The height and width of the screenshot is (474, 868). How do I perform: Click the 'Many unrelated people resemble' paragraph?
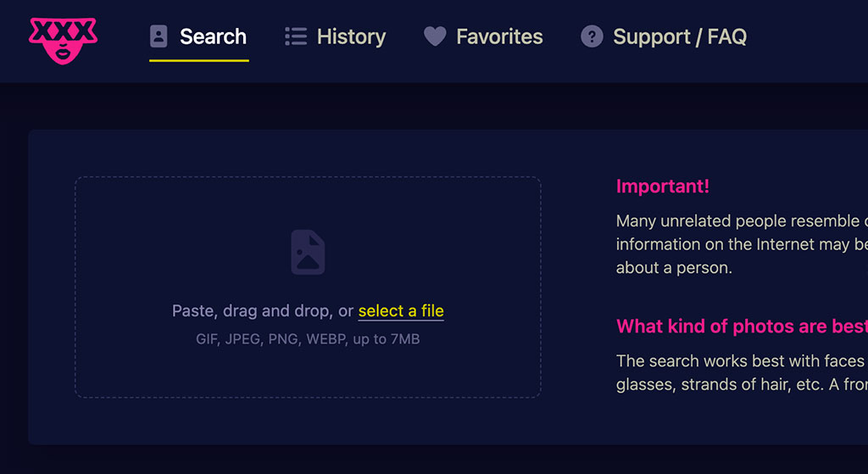click(742, 244)
